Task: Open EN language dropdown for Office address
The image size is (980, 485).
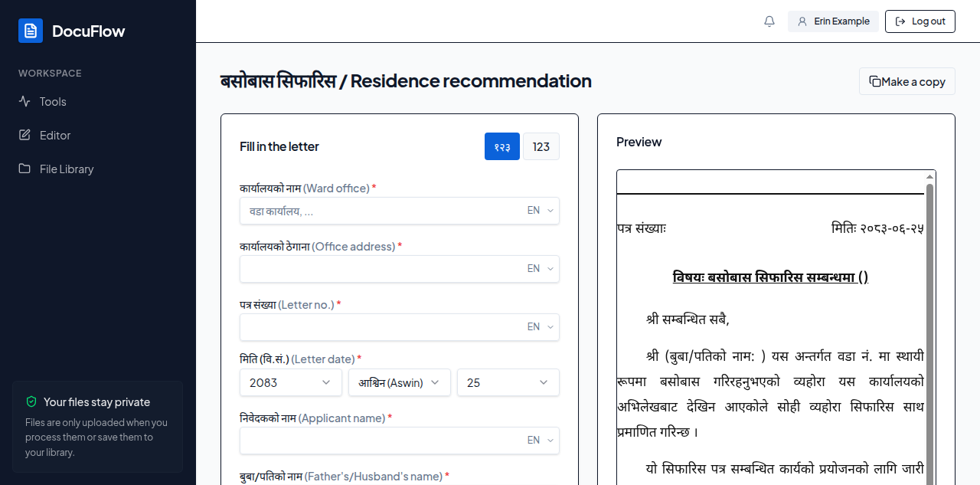Action: [x=541, y=269]
